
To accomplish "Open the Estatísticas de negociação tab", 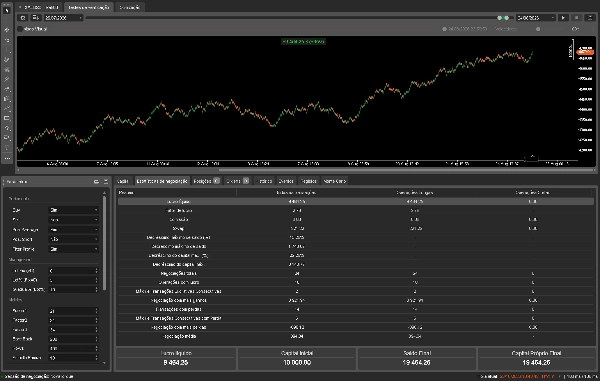I will [x=161, y=181].
